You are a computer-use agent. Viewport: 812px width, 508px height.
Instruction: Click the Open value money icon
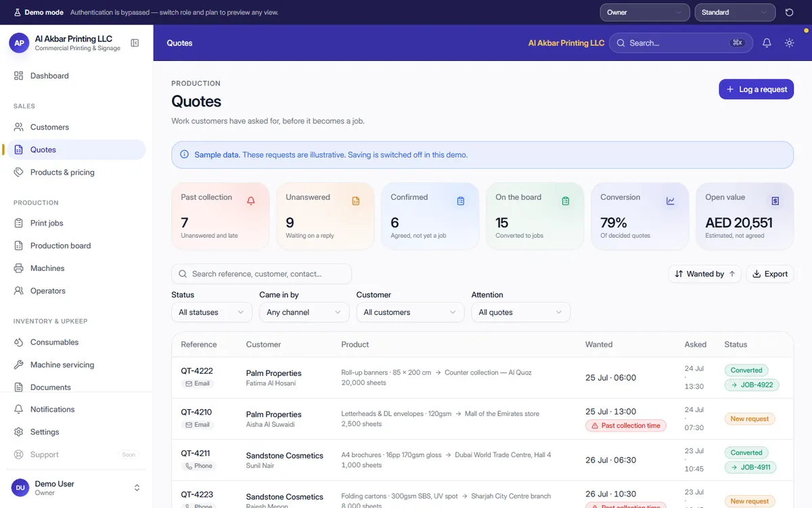(x=775, y=200)
